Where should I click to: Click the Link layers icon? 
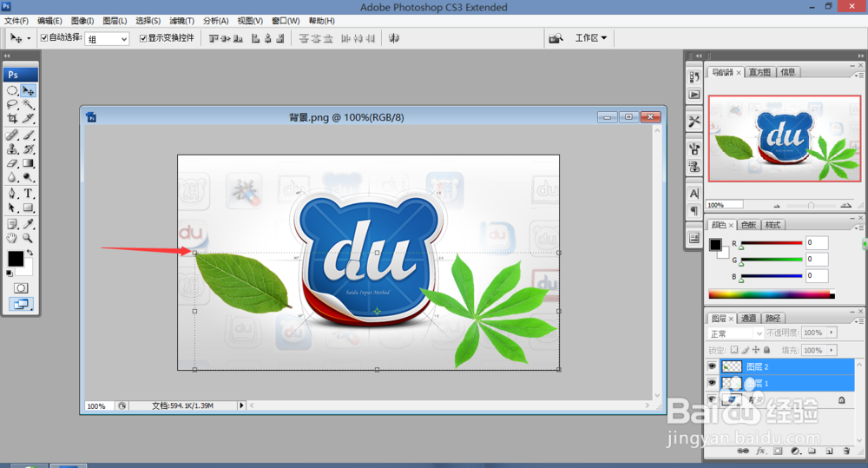pyautogui.click(x=743, y=451)
